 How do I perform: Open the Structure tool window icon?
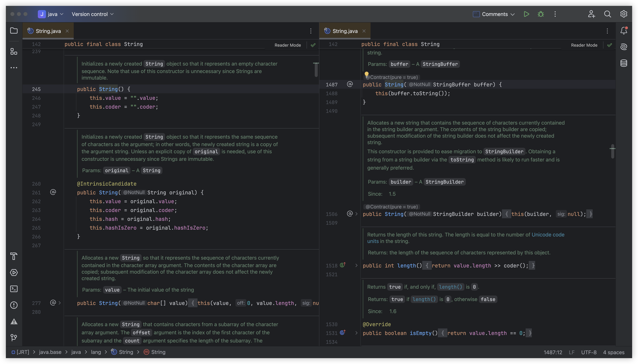pyautogui.click(x=14, y=52)
